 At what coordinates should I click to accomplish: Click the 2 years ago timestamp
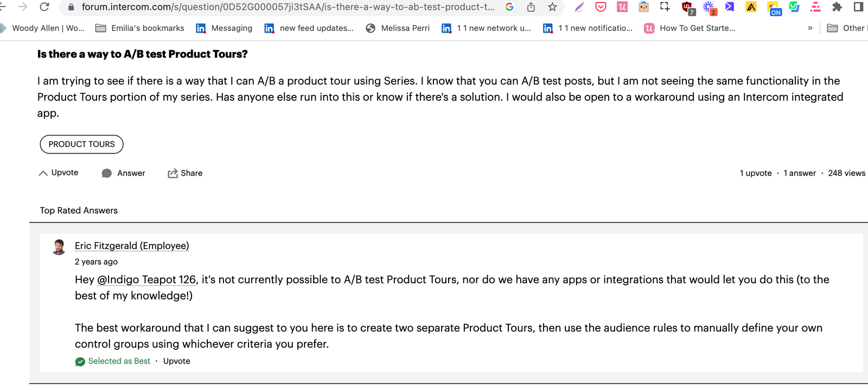coord(96,261)
